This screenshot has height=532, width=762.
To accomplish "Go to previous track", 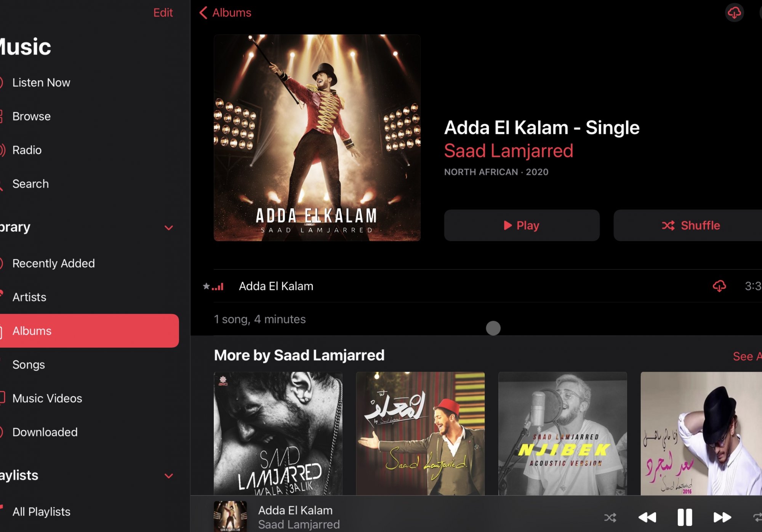I will point(647,517).
